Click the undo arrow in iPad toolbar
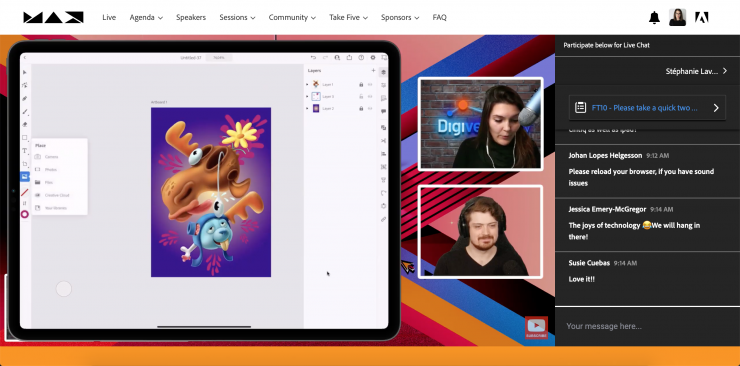Screen dimensions: 740x366 tap(313, 58)
